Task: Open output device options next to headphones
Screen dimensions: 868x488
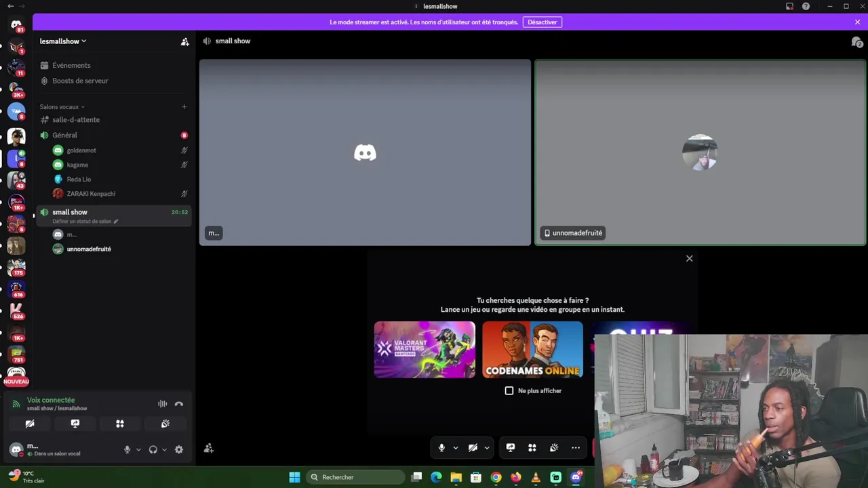Action: (164, 449)
